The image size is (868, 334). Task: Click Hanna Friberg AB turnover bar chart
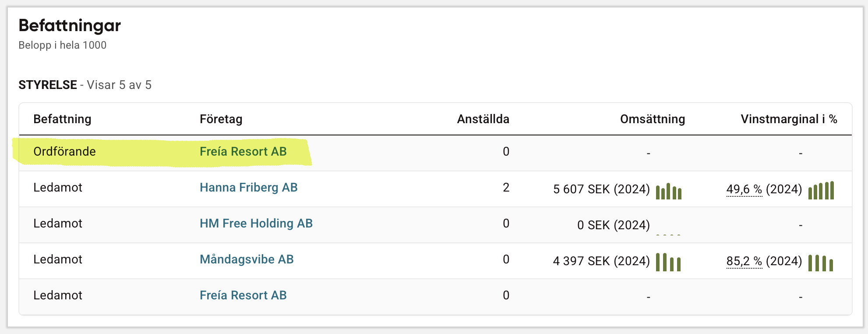[669, 191]
